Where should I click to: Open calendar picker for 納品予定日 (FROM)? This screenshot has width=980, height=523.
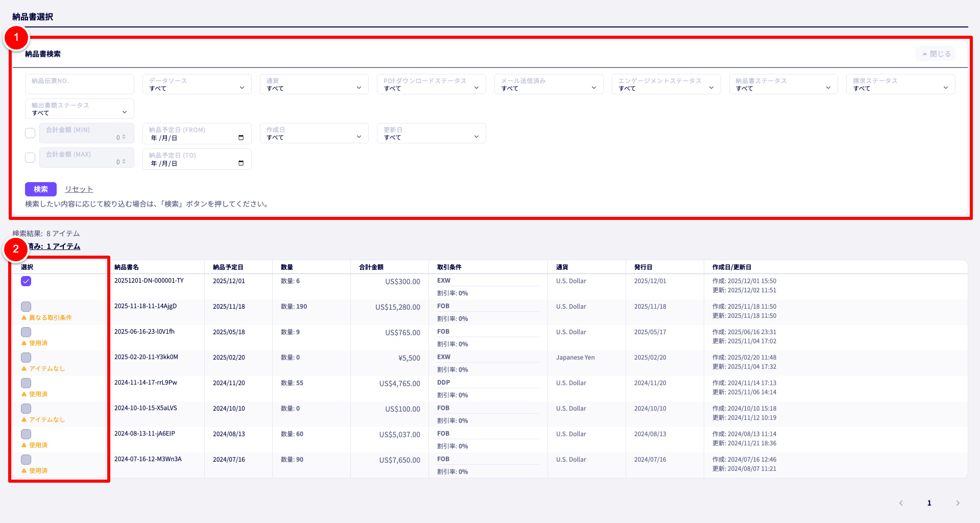click(241, 138)
